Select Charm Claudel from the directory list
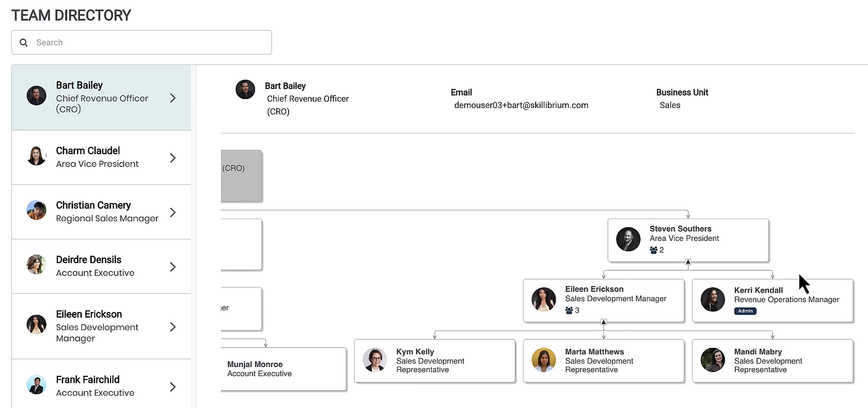The width and height of the screenshot is (868, 408). click(x=99, y=158)
